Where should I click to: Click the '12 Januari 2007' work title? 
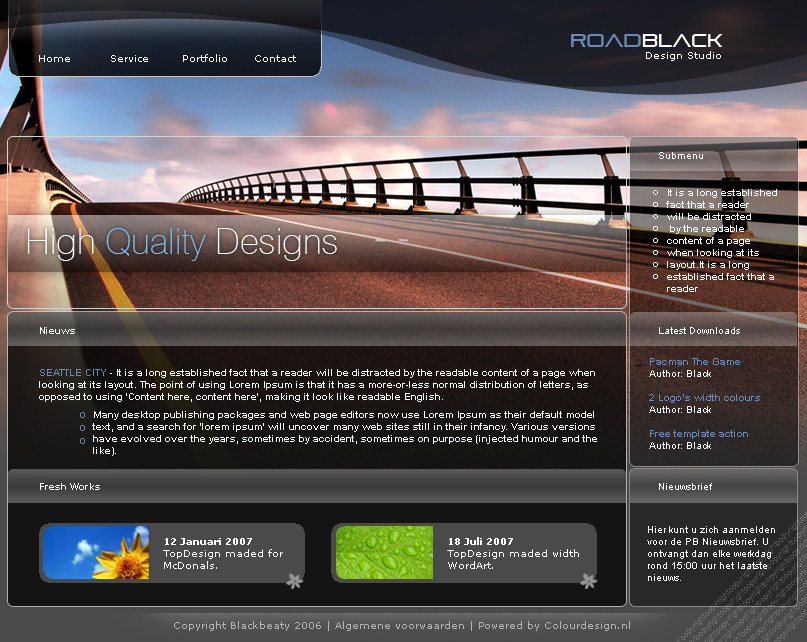pyautogui.click(x=208, y=541)
